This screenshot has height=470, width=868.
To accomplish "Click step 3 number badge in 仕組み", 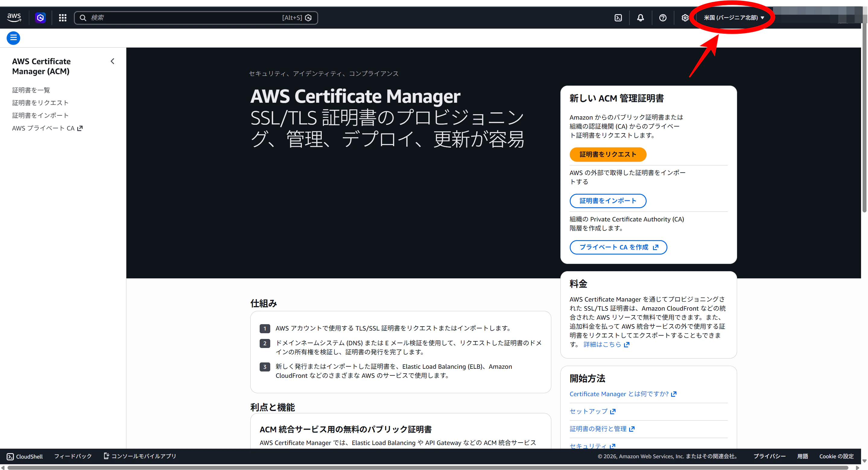I will pyautogui.click(x=265, y=367).
